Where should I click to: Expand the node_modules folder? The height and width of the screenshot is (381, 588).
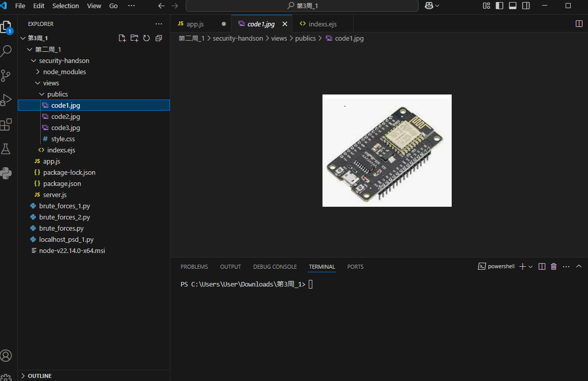(x=64, y=72)
